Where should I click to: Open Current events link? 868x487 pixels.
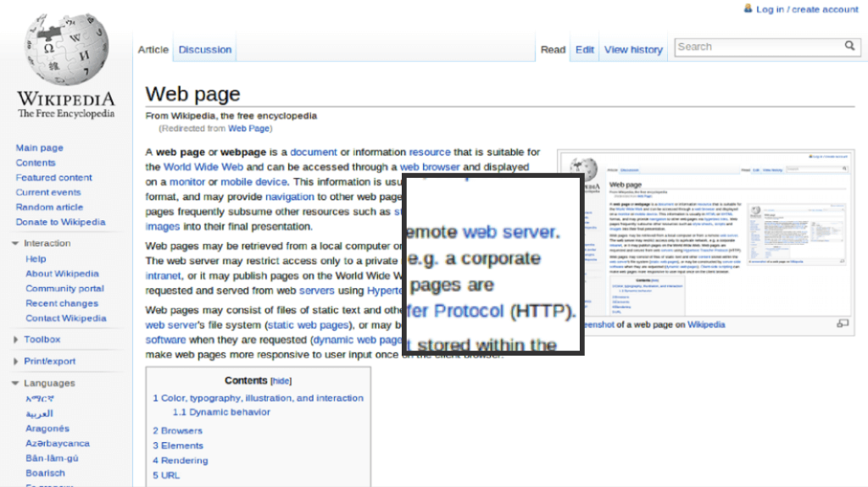pyautogui.click(x=48, y=192)
